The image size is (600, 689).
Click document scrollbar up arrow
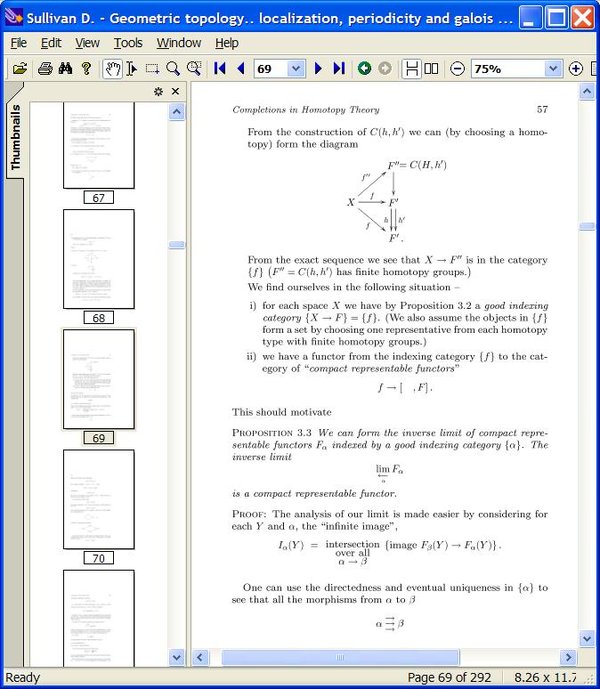pyautogui.click(x=587, y=91)
